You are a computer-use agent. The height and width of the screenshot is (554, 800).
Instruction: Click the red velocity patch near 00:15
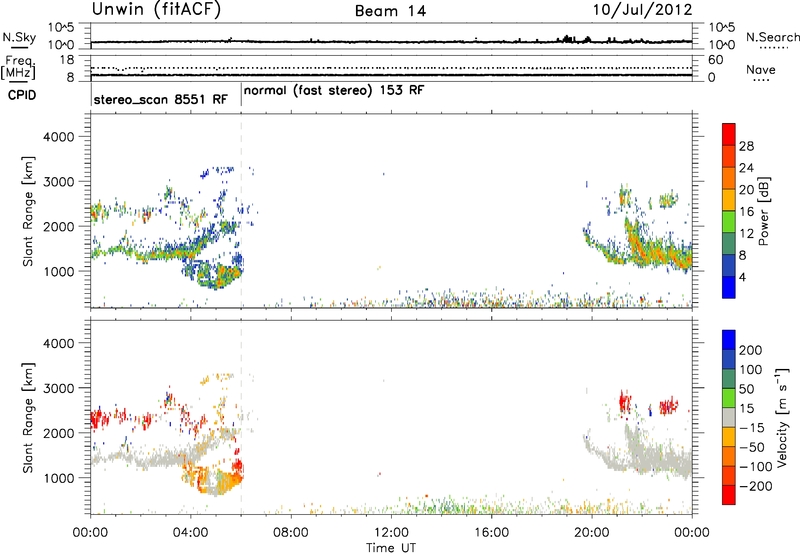(99, 419)
